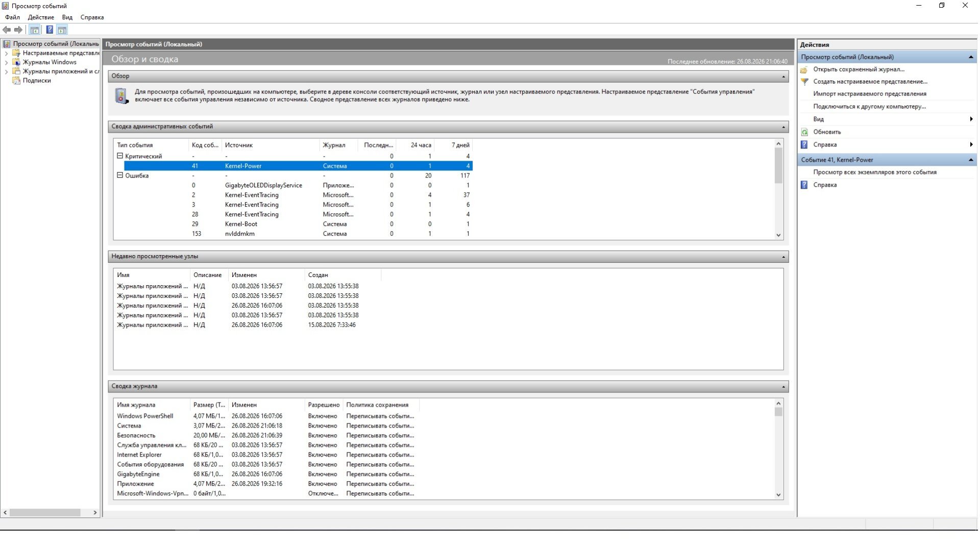Open the Вид submenu in Actions pane
The image size is (980, 550).
[888, 119]
